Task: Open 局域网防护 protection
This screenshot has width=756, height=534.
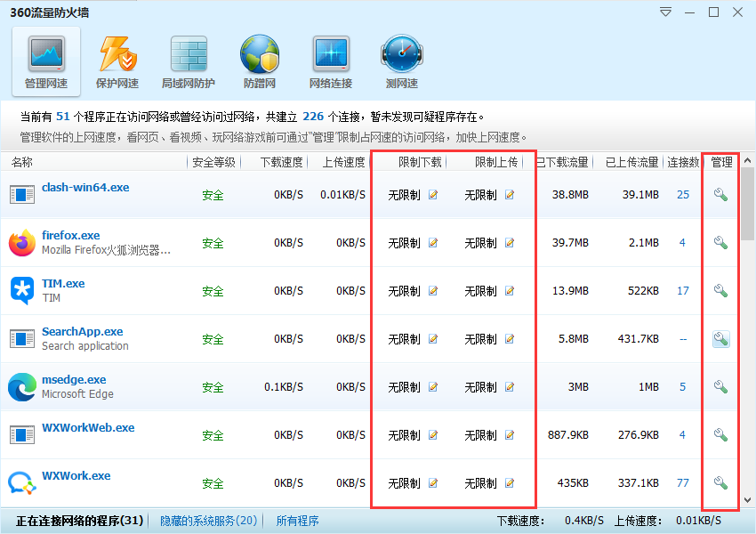Action: pyautogui.click(x=188, y=60)
